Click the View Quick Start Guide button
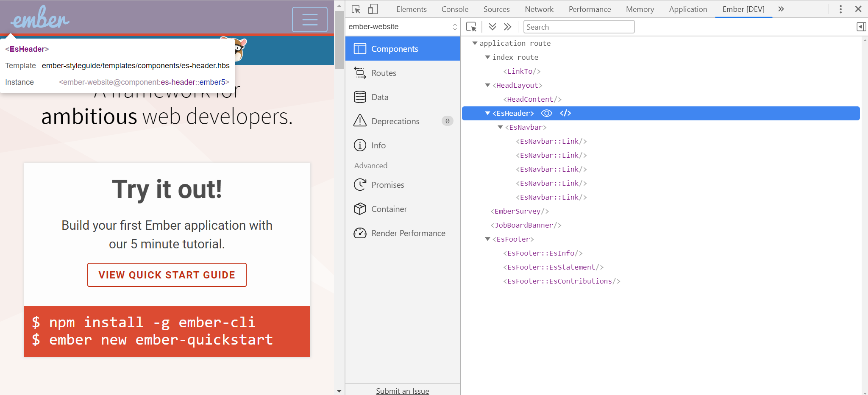The image size is (868, 395). click(x=167, y=275)
